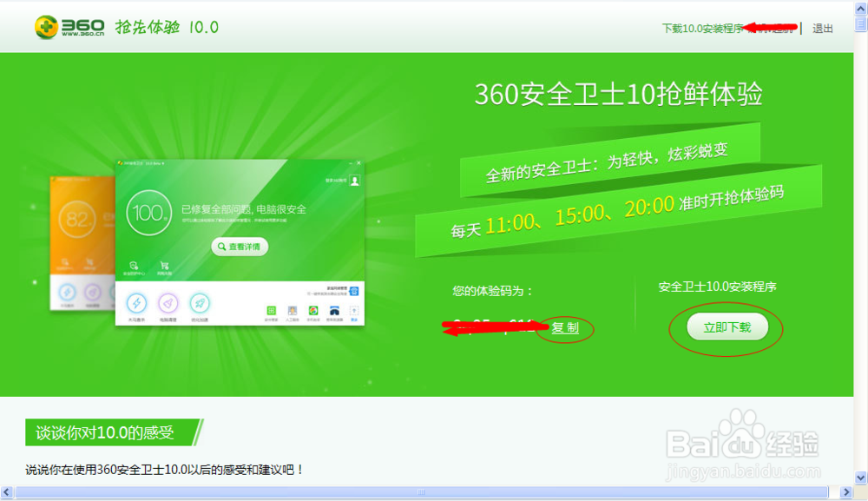Click the 100 score circle in the preview
The height and width of the screenshot is (501, 868).
click(148, 213)
